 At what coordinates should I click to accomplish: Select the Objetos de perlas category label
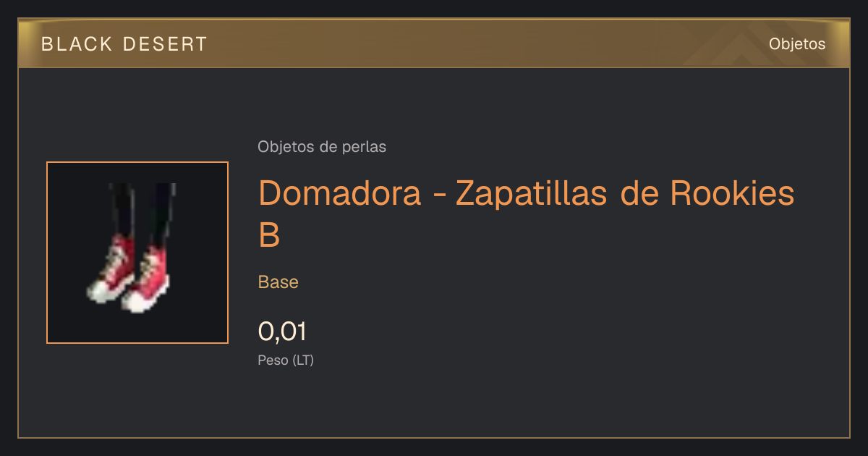pos(322,147)
